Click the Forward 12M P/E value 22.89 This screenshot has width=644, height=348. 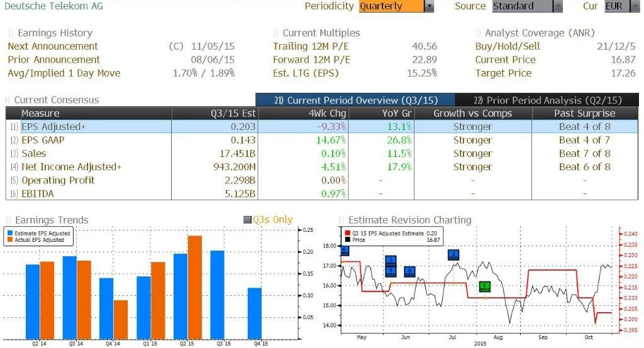click(x=425, y=60)
